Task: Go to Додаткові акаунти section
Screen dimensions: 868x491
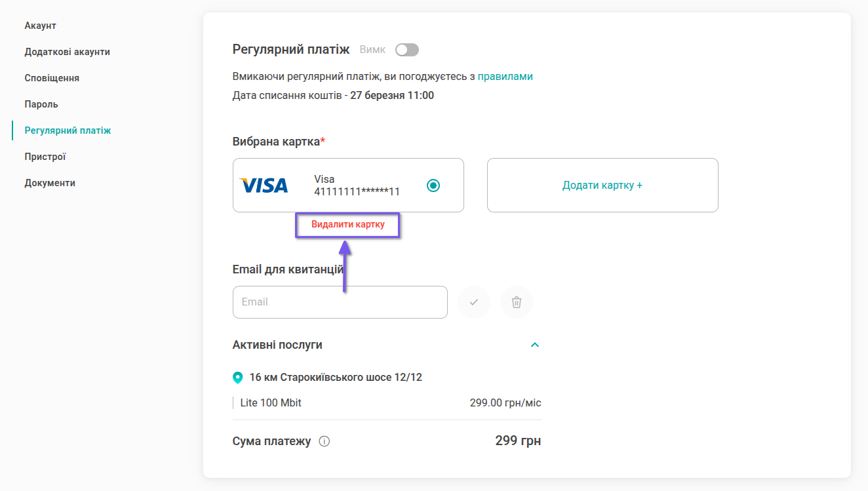Action: pyautogui.click(x=68, y=52)
